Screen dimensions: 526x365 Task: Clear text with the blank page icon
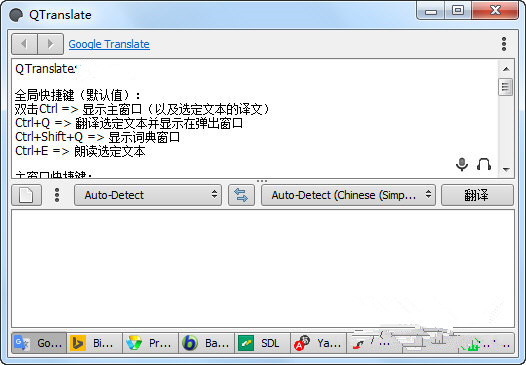click(x=27, y=195)
